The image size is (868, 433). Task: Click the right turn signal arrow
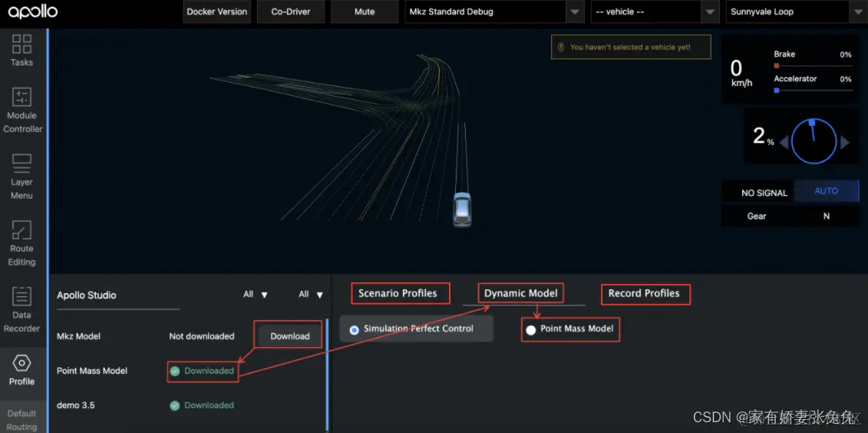(844, 143)
